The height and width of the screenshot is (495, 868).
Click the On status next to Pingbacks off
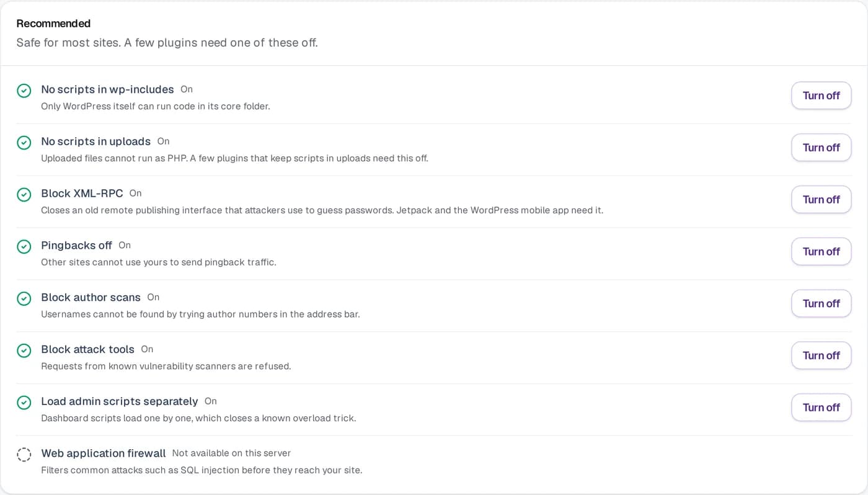pyautogui.click(x=125, y=245)
